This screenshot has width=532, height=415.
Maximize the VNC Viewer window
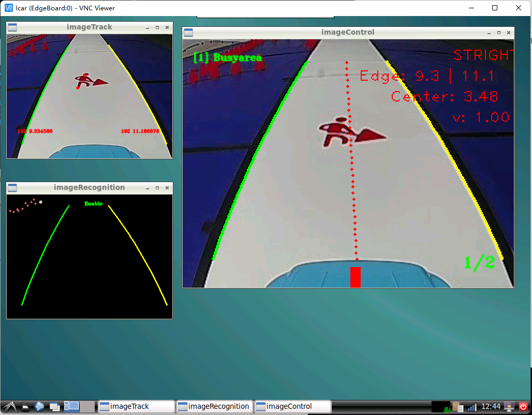495,8
